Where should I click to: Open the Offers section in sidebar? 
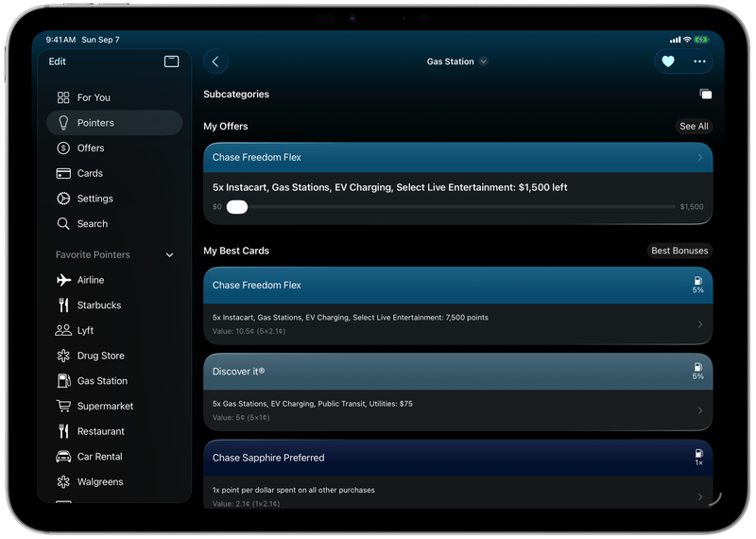coord(114,148)
